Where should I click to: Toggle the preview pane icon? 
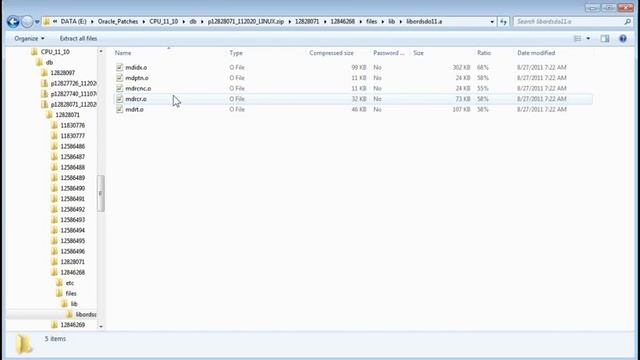click(x=605, y=38)
